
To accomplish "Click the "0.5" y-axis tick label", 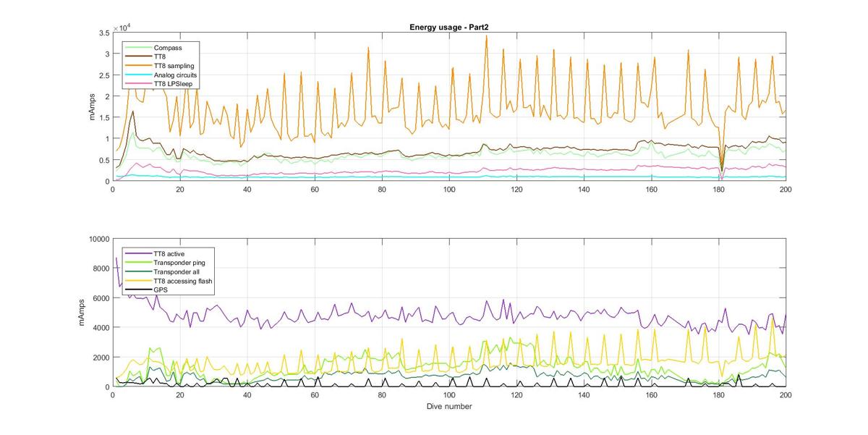I will click(103, 160).
